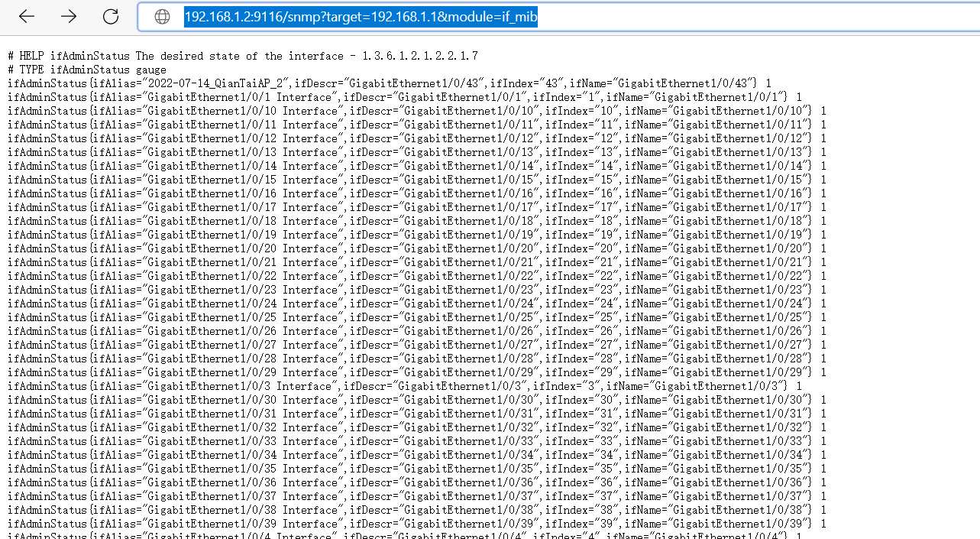This screenshot has height=539, width=980.
Task: Click the GigabitEthernet1/0/17 metric line
Action: [x=417, y=207]
